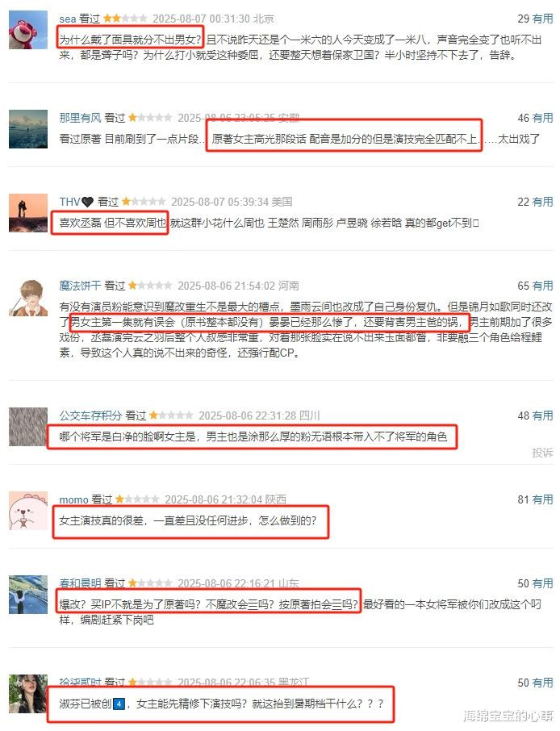Mark momo's 81-vote review as 有用
Screen dimensions: 560x731
point(542,499)
